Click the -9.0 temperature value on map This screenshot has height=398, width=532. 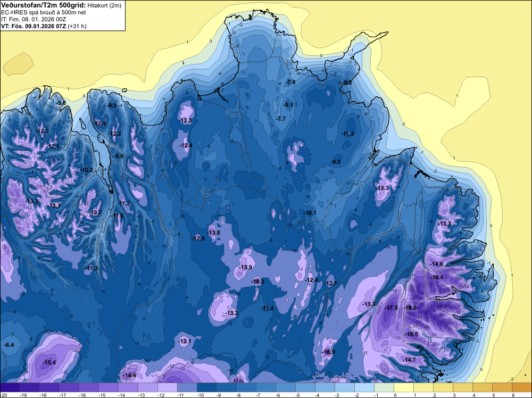click(119, 156)
